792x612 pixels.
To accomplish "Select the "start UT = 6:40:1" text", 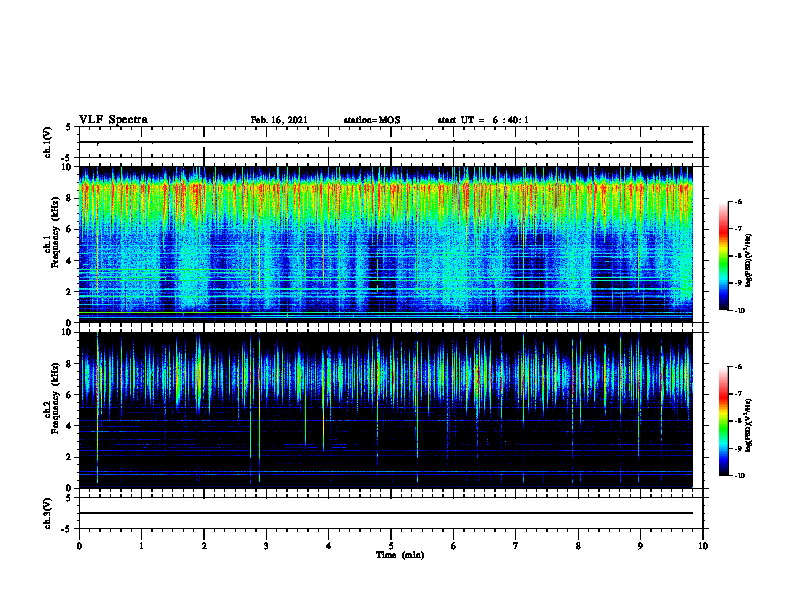I will point(483,120).
